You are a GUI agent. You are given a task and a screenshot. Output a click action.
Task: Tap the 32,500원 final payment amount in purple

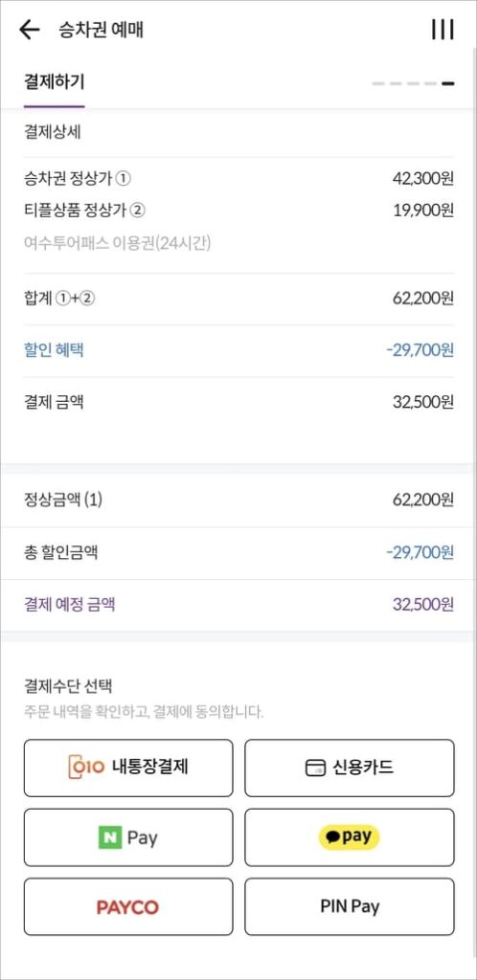423,605
